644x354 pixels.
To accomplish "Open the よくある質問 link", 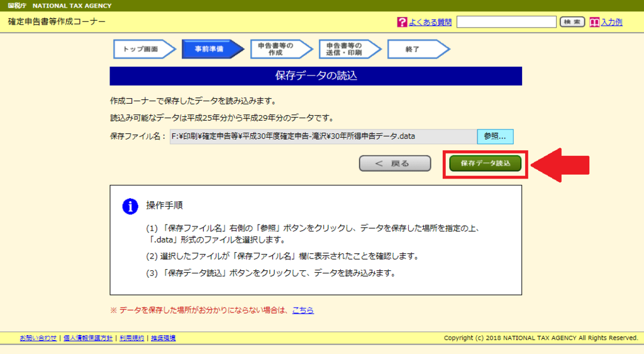I will tap(430, 22).
